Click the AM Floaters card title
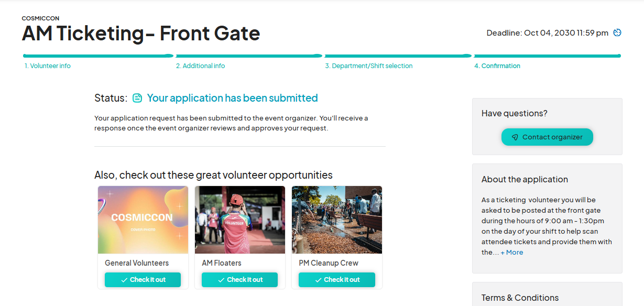 tap(222, 263)
